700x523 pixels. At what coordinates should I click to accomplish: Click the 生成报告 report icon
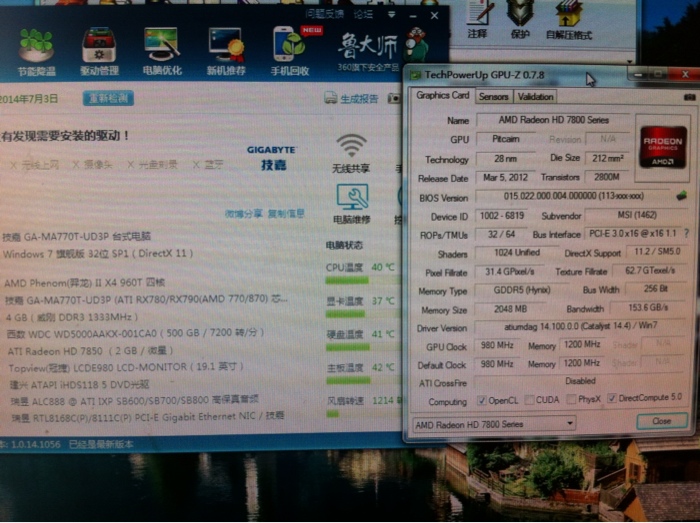point(330,98)
